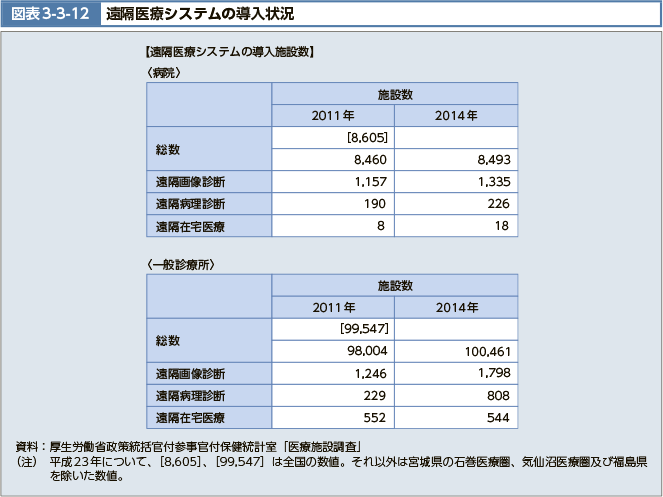Select the 総数 row label in the hospital table
The height and width of the screenshot is (497, 663).
(168, 148)
